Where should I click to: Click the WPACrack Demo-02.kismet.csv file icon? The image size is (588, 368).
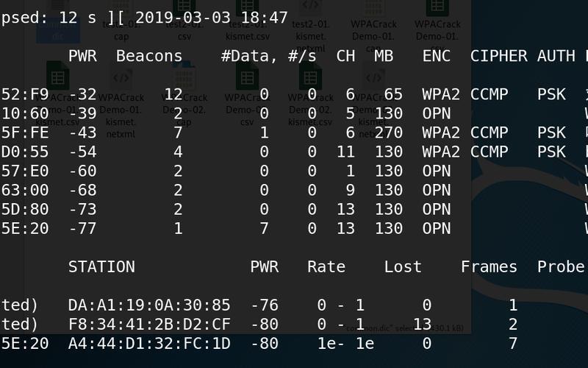click(x=310, y=94)
